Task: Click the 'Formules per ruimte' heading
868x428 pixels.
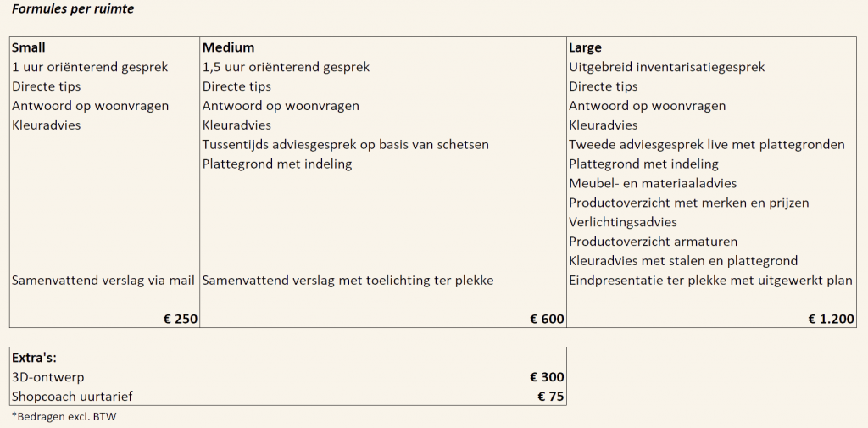Action: click(x=72, y=9)
